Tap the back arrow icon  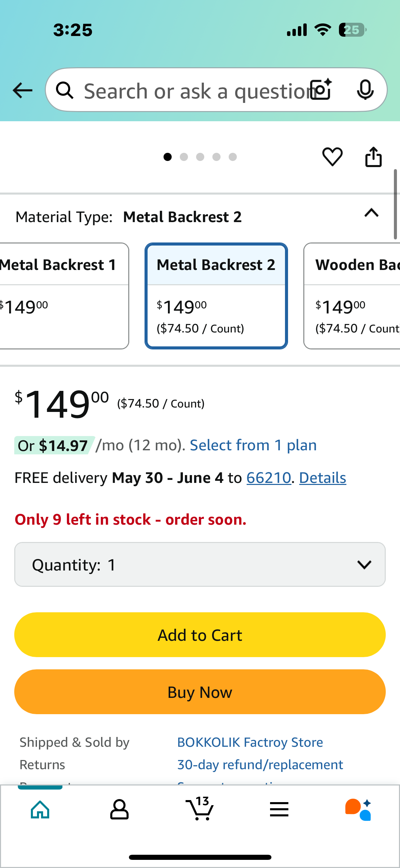(x=22, y=90)
